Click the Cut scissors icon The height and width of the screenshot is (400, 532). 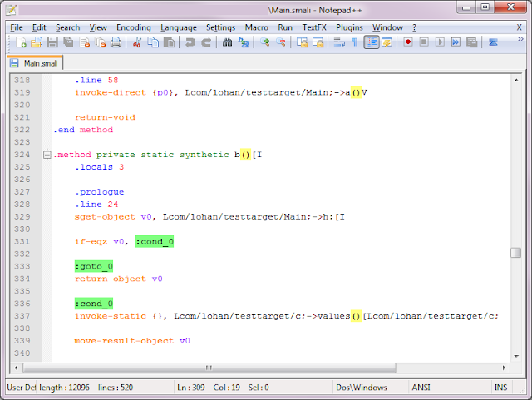point(138,42)
